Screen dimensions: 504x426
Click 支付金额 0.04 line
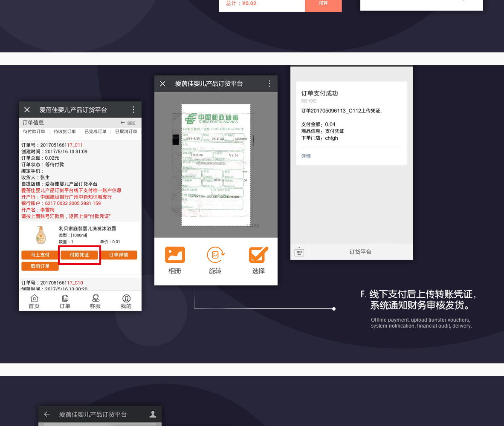click(x=318, y=124)
